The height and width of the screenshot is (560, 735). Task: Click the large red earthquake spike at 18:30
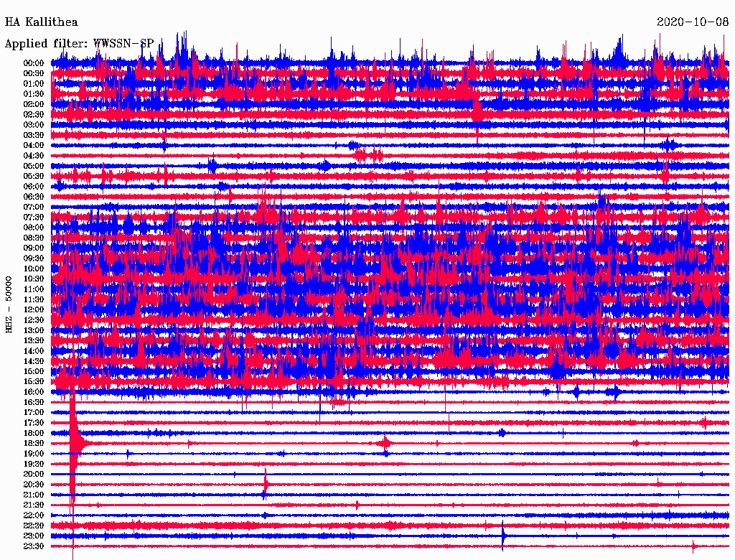click(74, 443)
